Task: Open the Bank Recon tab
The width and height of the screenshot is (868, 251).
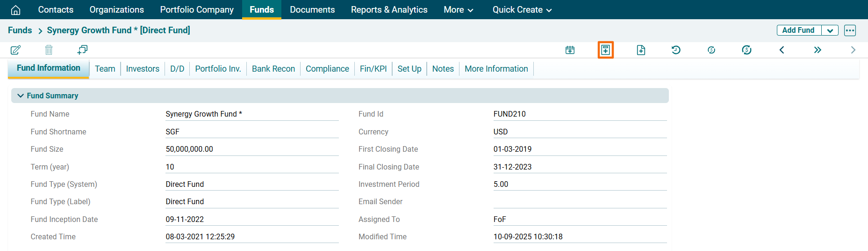Action: pos(273,69)
